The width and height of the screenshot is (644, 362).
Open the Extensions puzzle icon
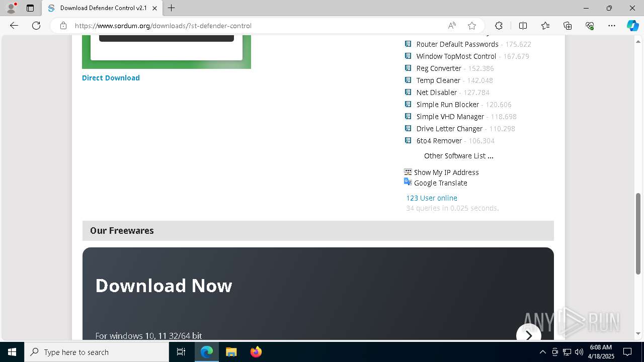pos(499,26)
